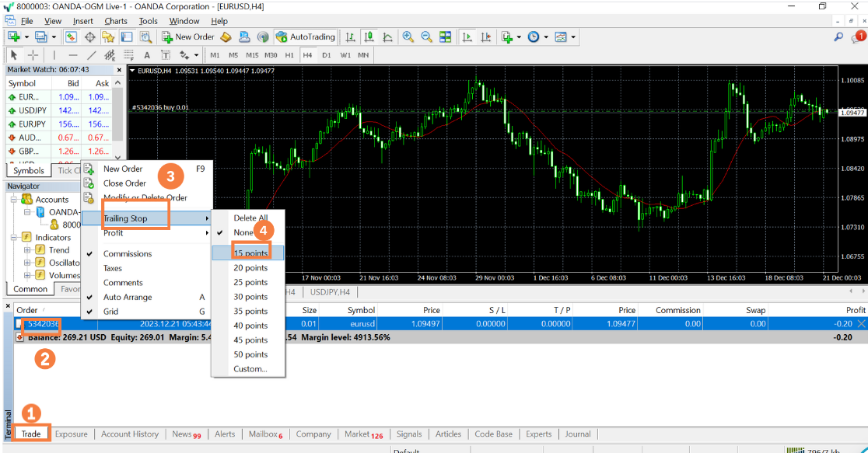Open the Strategy Tester magnifier icon

point(145,37)
